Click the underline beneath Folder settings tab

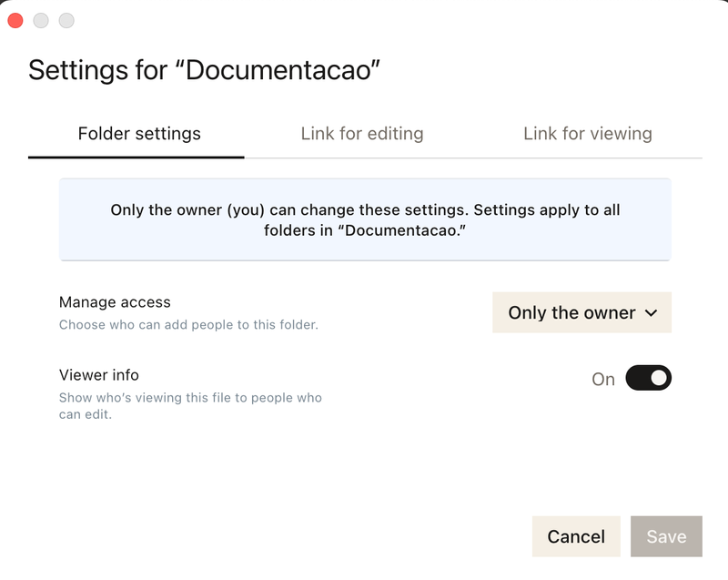[136, 157]
